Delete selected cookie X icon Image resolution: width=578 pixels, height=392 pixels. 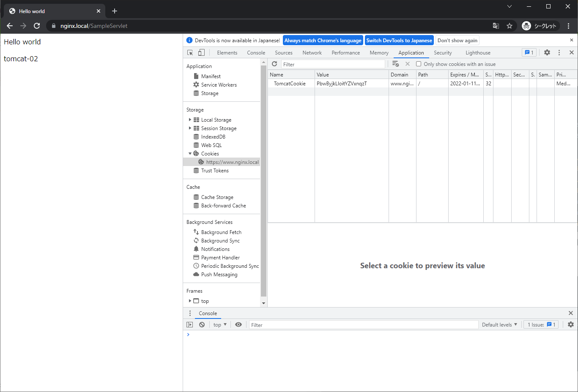pos(408,64)
